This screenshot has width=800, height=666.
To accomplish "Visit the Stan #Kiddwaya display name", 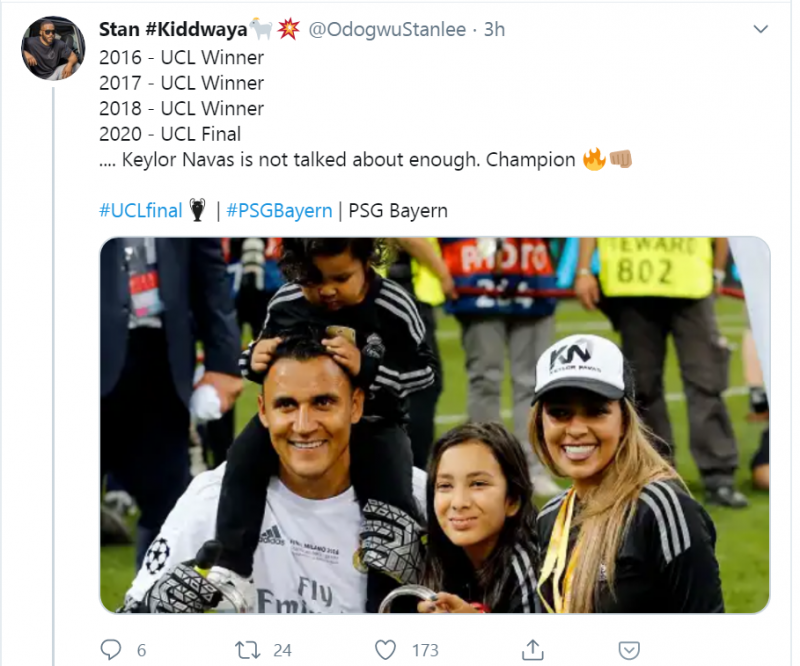I will pos(173,30).
